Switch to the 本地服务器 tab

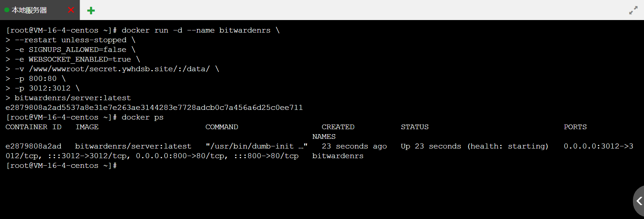(29, 10)
